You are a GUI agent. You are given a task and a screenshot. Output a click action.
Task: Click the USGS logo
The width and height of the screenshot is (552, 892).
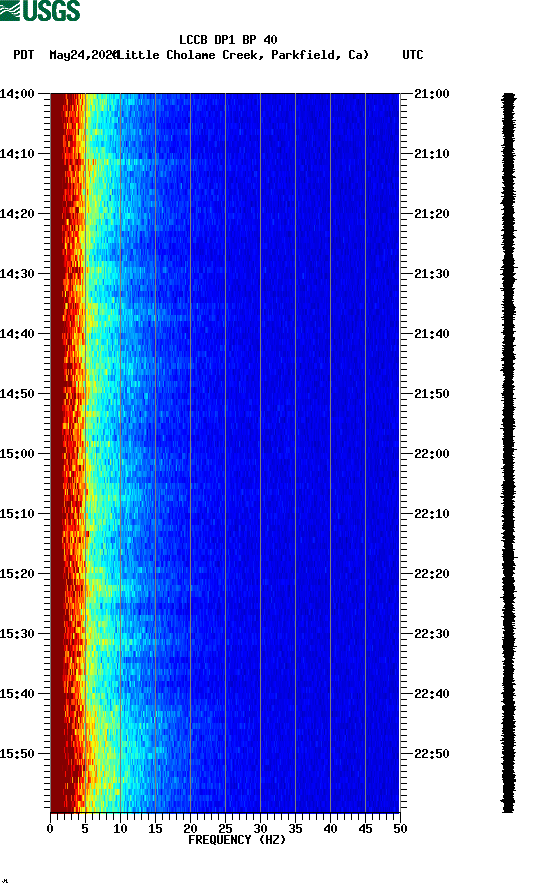click(x=40, y=10)
